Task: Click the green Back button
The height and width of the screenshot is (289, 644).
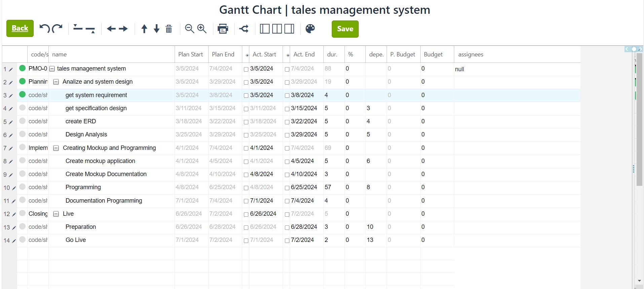Action: click(20, 28)
